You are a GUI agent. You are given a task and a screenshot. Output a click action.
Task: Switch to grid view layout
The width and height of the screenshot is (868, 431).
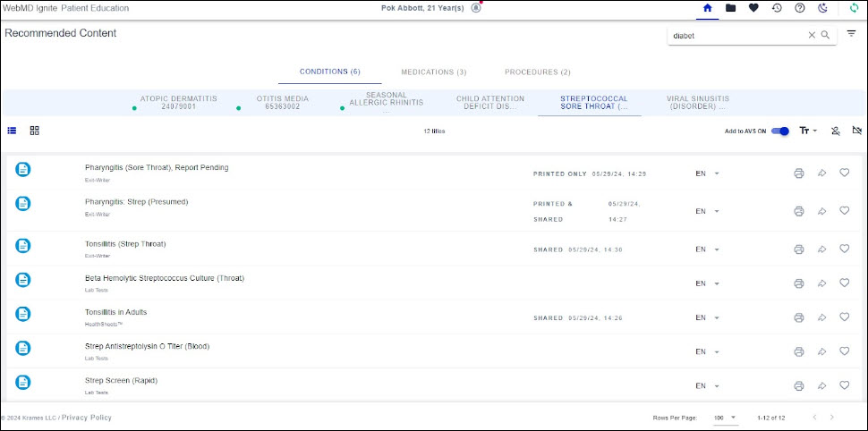34,131
